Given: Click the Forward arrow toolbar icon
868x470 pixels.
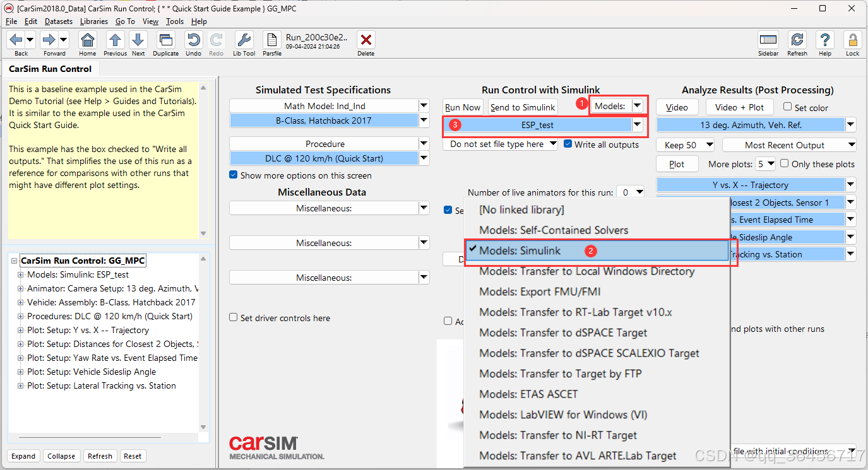Looking at the screenshot, I should (x=49, y=40).
